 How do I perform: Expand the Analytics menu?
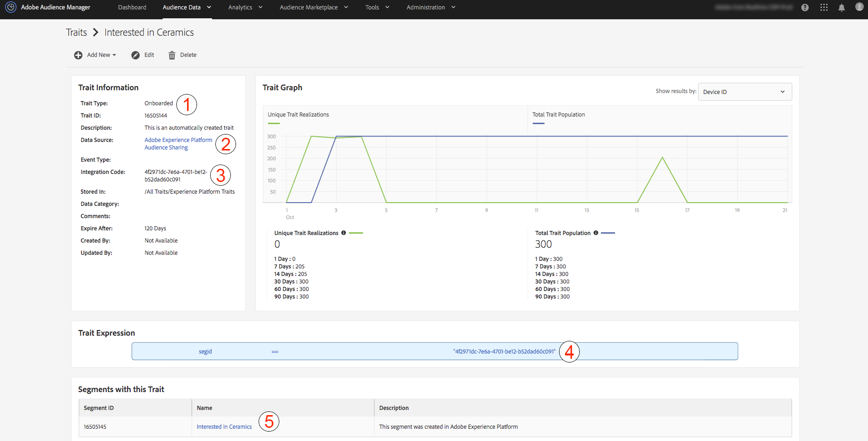[245, 8]
